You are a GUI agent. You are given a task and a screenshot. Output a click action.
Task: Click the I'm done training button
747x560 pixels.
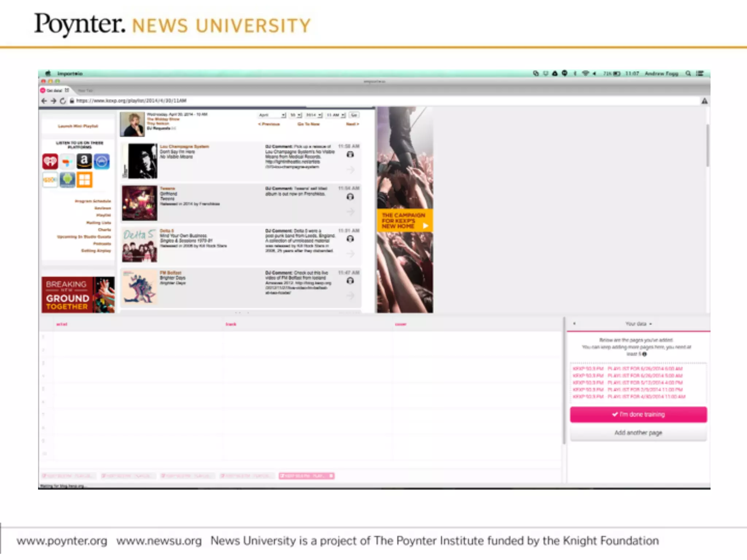(638, 415)
